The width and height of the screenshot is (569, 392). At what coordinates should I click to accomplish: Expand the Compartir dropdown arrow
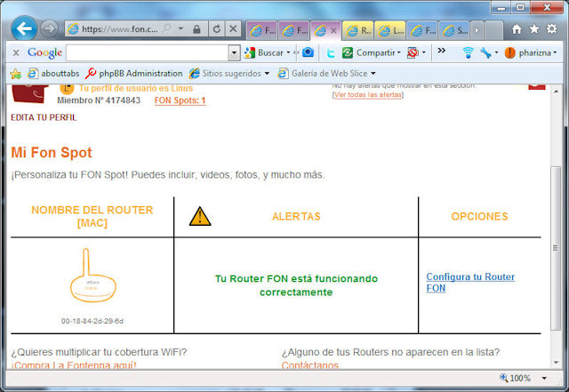click(399, 52)
